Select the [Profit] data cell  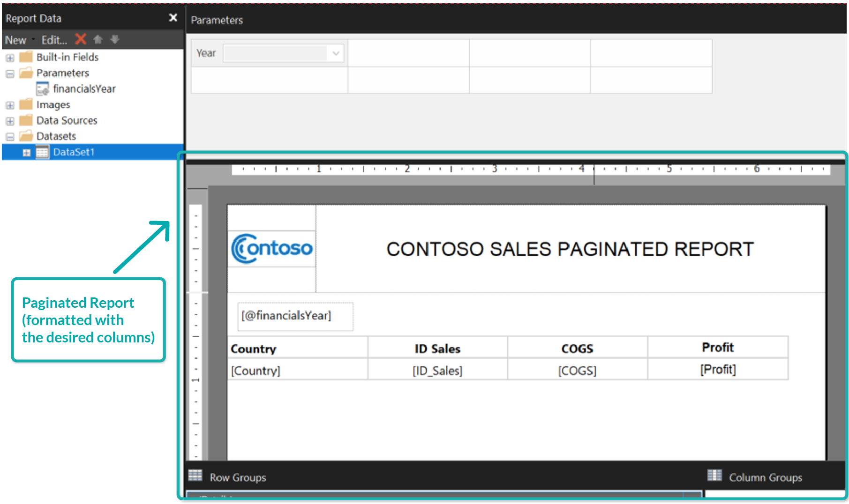[718, 370]
